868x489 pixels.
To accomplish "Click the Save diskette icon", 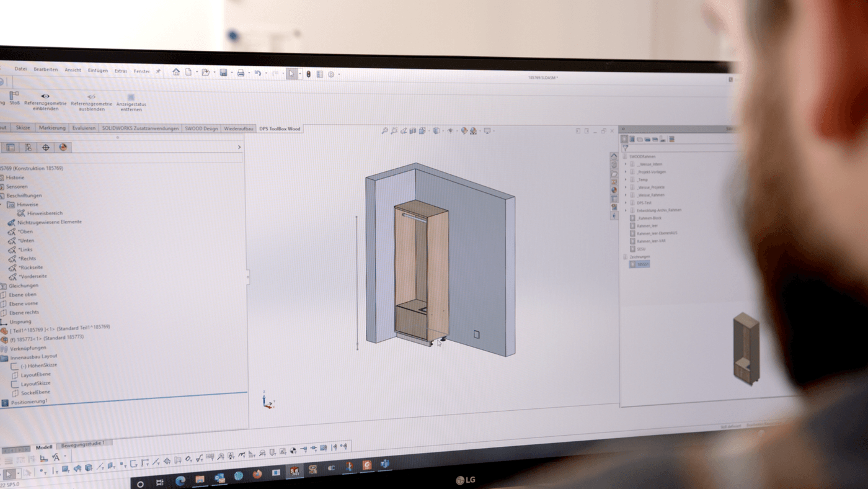I will 223,73.
